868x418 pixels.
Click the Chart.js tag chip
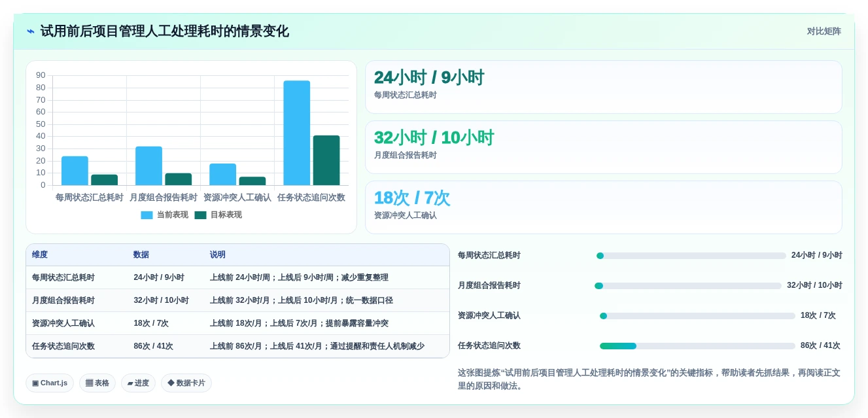[50, 383]
